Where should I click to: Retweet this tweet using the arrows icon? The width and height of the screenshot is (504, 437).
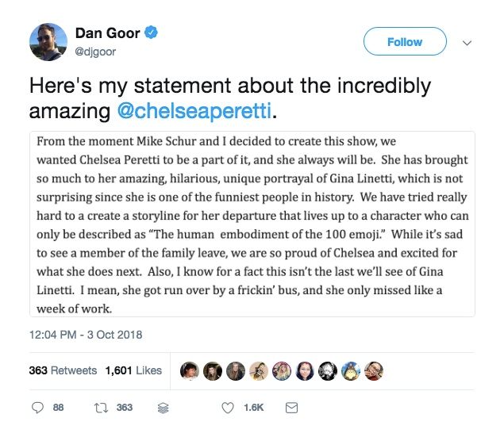[x=99, y=408]
